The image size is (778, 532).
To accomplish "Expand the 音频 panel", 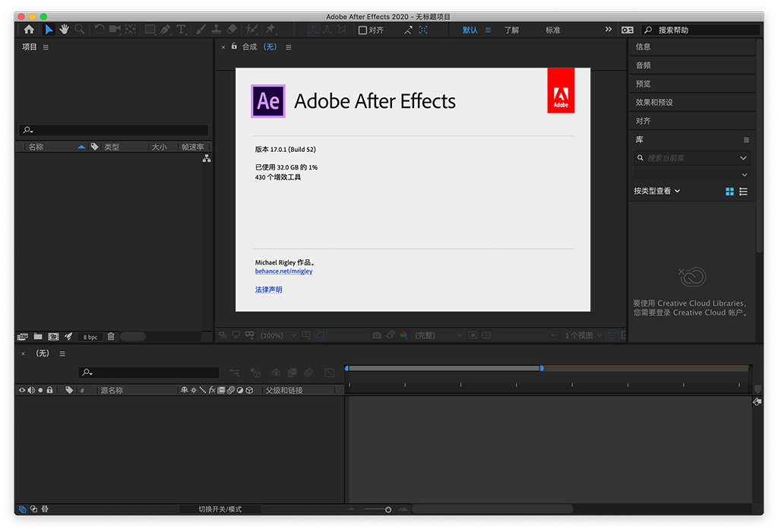I will click(691, 65).
